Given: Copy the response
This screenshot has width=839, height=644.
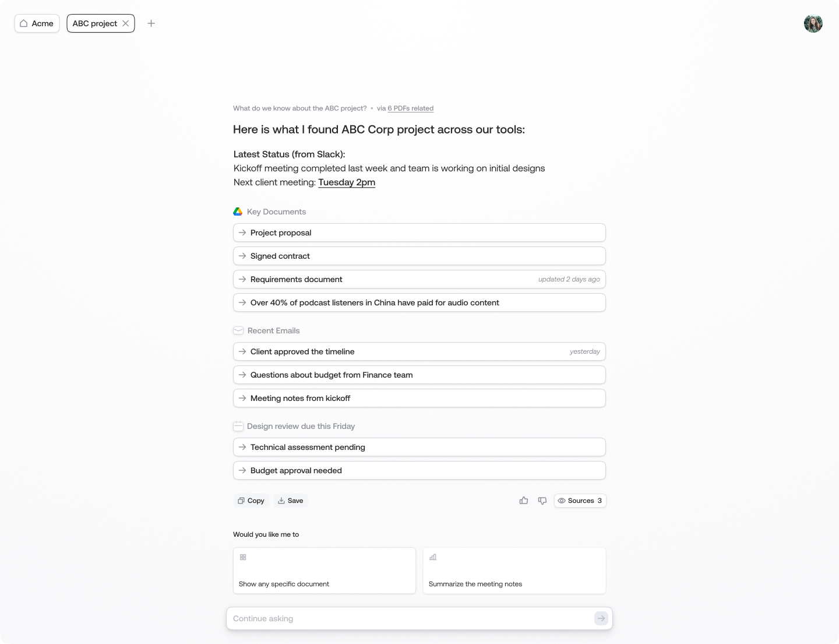Looking at the screenshot, I should pyautogui.click(x=251, y=501).
